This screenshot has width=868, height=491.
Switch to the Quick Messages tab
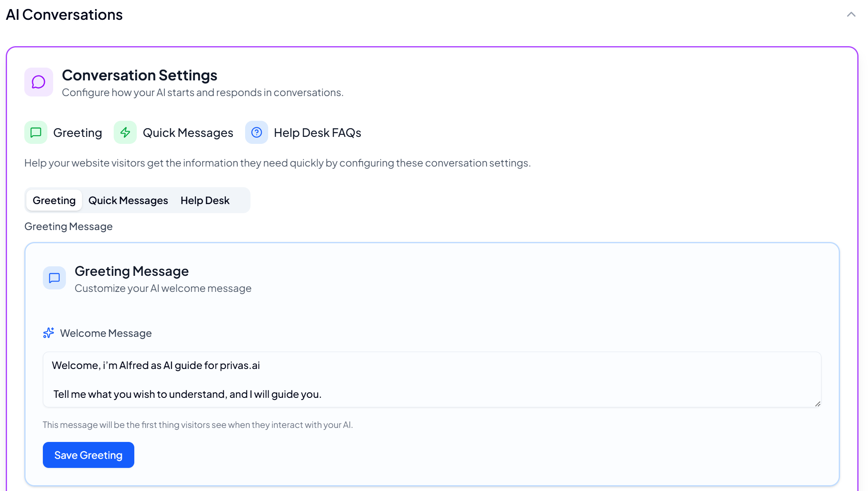[x=128, y=200]
